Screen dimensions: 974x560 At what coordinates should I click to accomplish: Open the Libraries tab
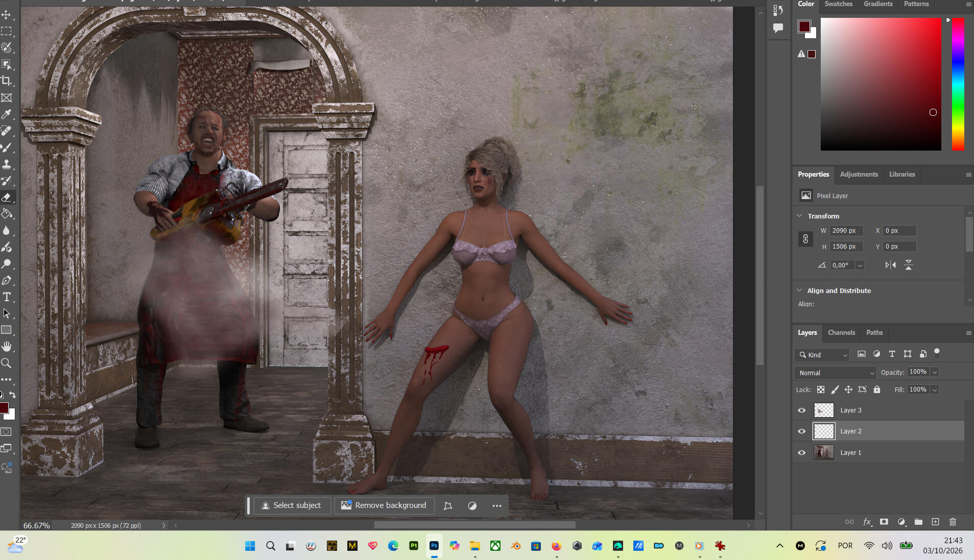click(902, 174)
